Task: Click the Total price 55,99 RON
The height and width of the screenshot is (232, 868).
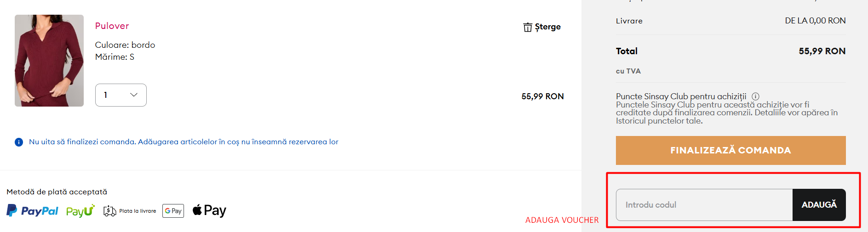Action: click(x=822, y=51)
